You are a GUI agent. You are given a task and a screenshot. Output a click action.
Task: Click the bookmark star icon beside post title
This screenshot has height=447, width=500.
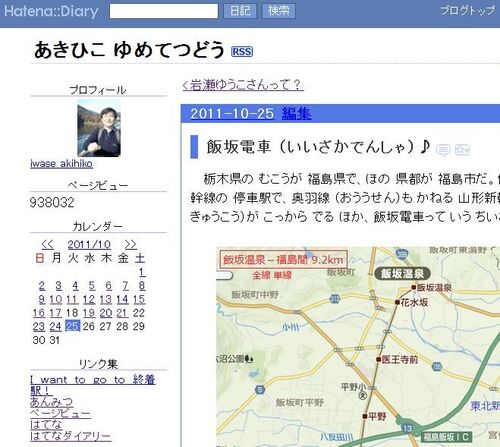(462, 150)
